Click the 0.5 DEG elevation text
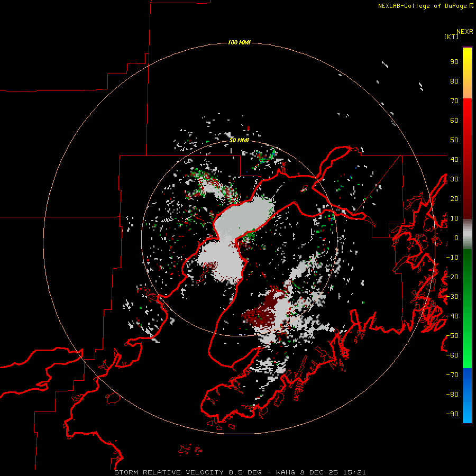Image resolution: width=476 pixels, height=476 pixels. click(245, 472)
